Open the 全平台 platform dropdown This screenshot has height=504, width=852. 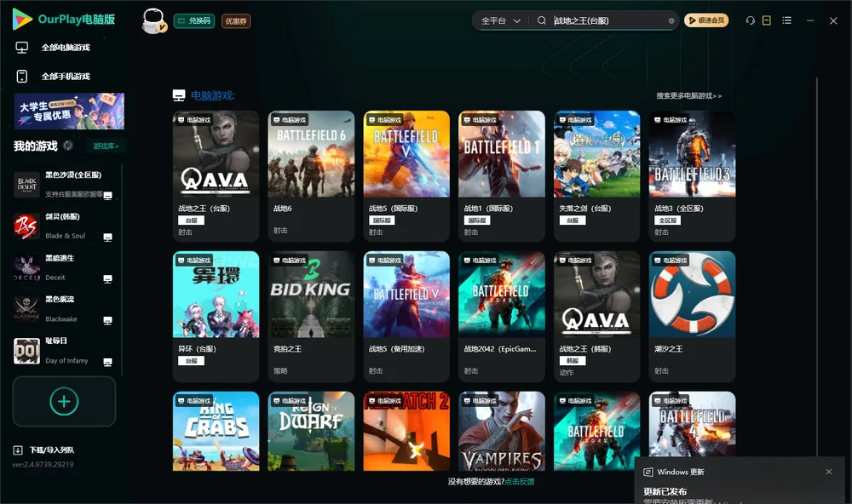[500, 20]
